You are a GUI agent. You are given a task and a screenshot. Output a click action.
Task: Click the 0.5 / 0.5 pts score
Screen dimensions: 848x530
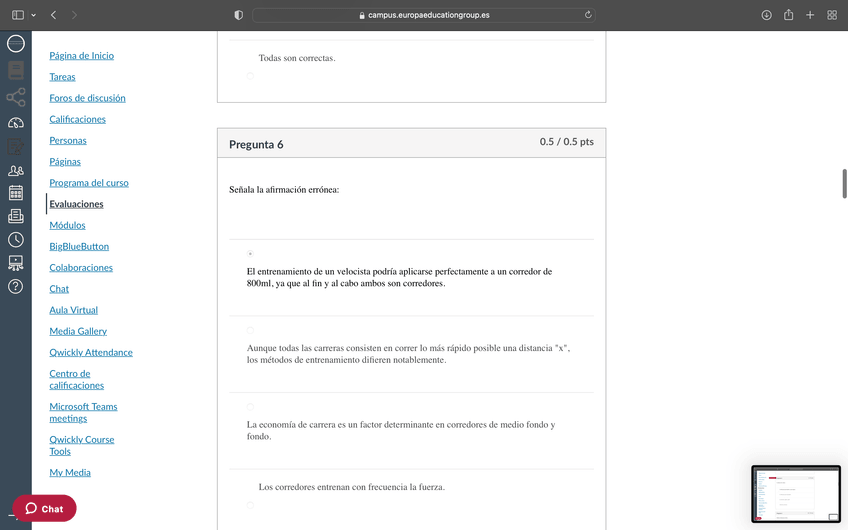566,142
